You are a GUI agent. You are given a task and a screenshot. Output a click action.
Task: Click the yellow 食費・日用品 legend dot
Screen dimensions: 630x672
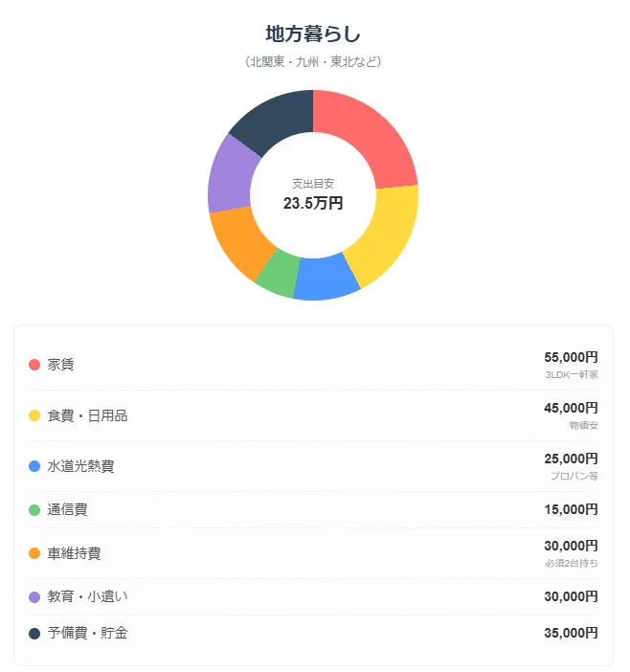pos(34,415)
